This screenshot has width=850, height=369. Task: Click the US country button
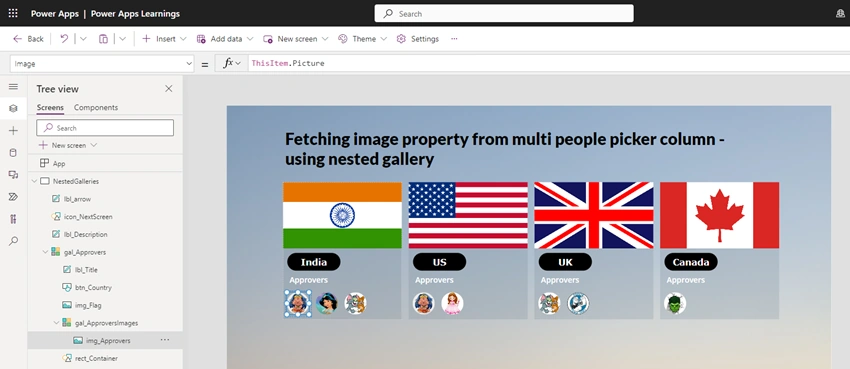click(440, 262)
